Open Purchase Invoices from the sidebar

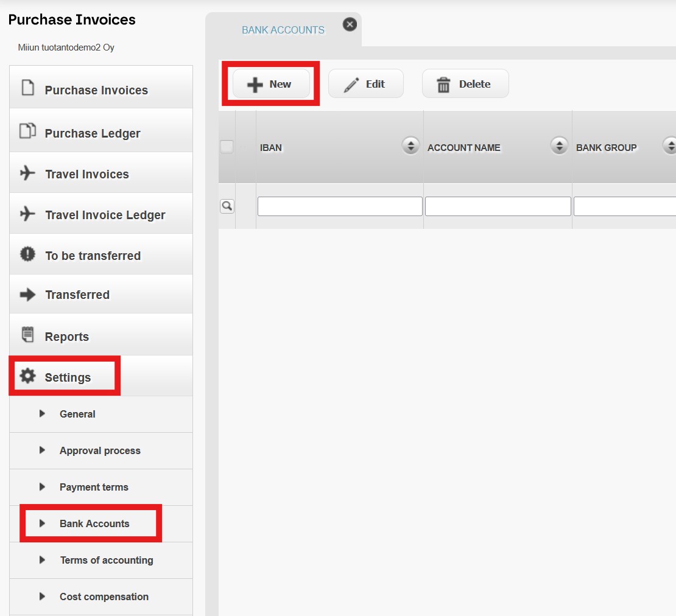point(101,88)
